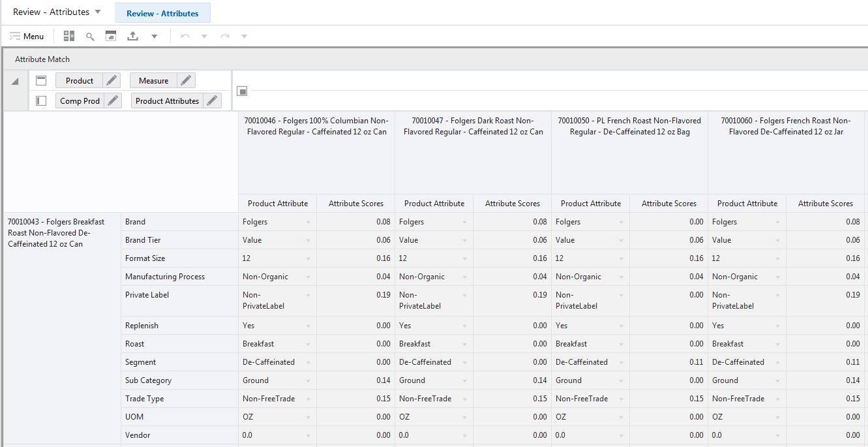Open Brand Tier dropdown under 70010047 column
This screenshot has height=447, width=868.
tap(464, 241)
